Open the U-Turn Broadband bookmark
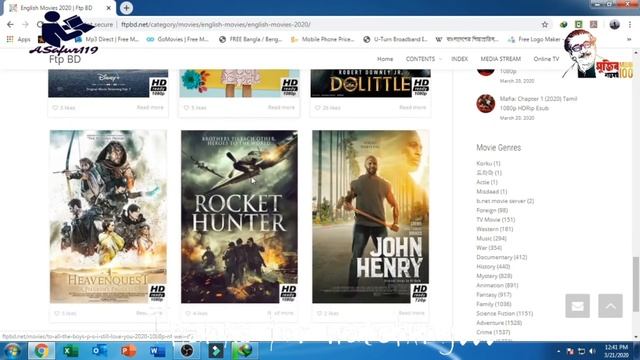Screen dimensions: 640x360 coord(395,39)
